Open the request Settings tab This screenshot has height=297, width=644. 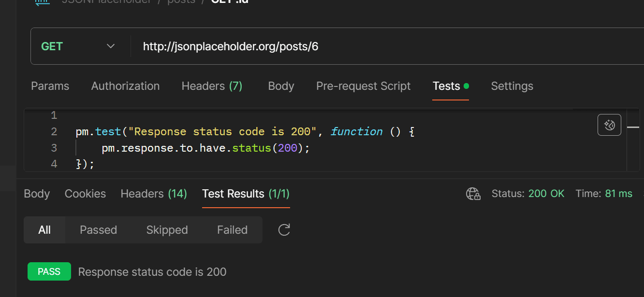pyautogui.click(x=512, y=86)
